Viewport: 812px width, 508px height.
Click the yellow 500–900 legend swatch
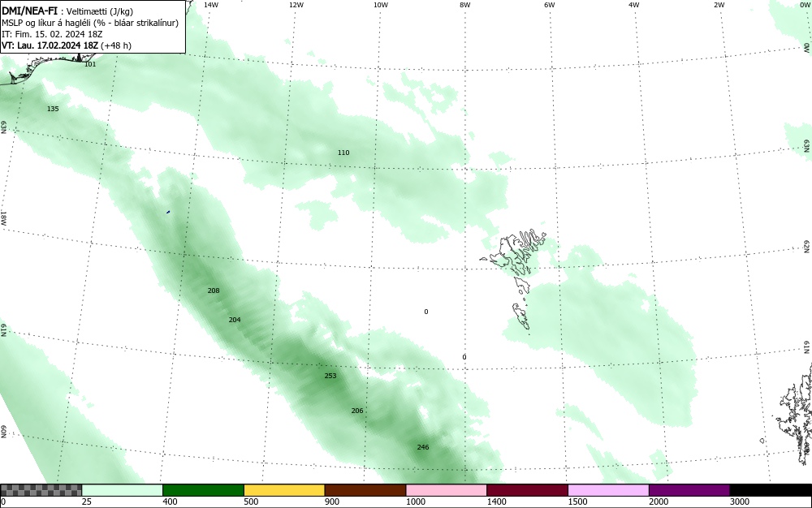pos(284,490)
